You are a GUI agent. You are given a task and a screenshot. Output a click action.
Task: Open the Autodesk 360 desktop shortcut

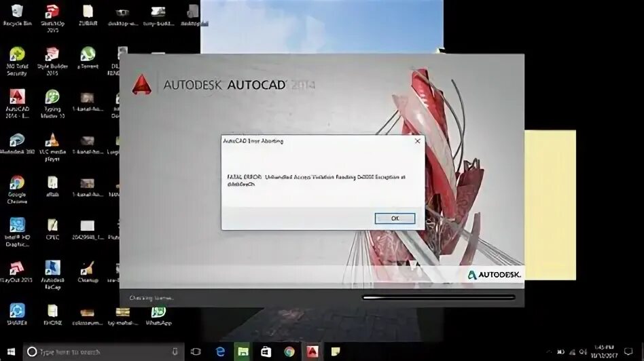(17, 144)
